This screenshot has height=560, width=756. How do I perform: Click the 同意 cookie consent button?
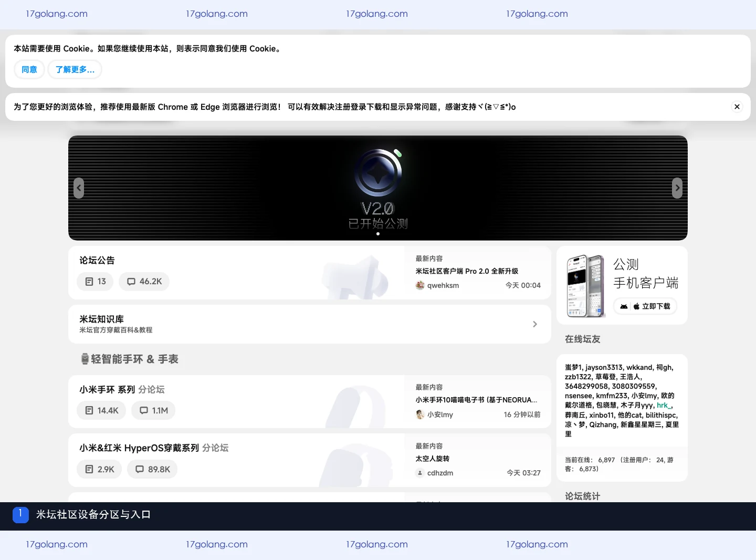tap(29, 69)
